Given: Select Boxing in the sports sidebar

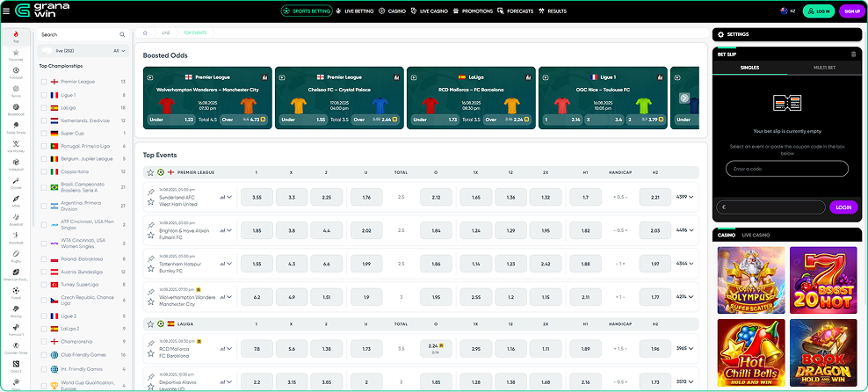Looking at the screenshot, I should (x=16, y=311).
